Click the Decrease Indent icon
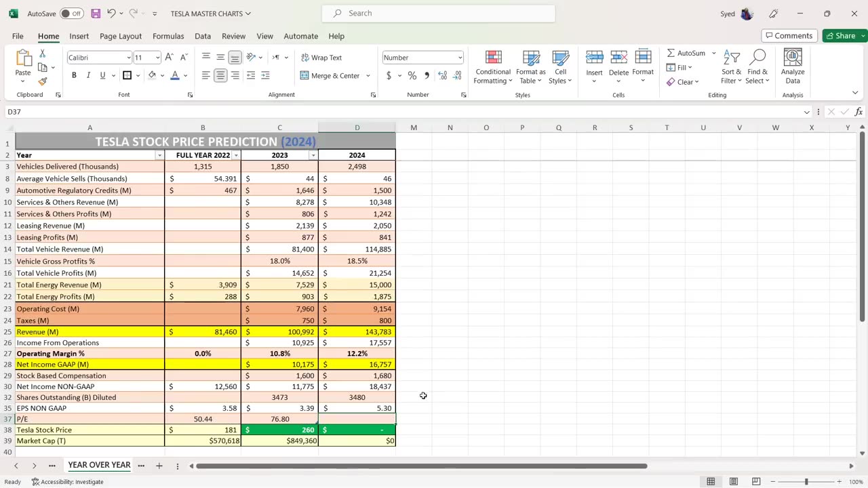The image size is (868, 488). 250,75
